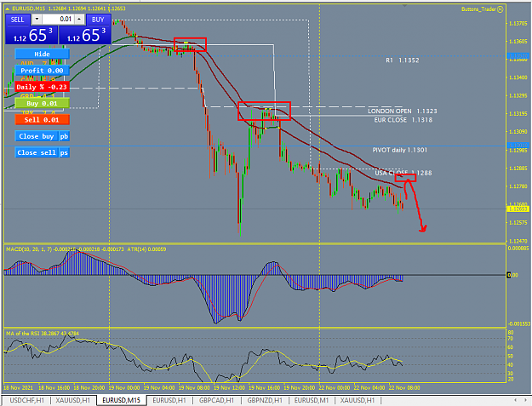This screenshot has height=406, width=532.
Task: Click the 19 Nov 12:00 time label
Action: click(229, 387)
